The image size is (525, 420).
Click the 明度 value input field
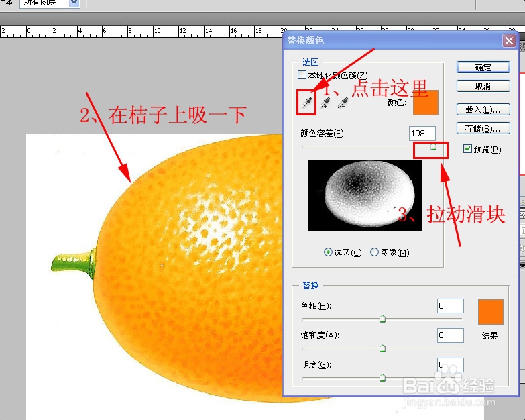451,365
